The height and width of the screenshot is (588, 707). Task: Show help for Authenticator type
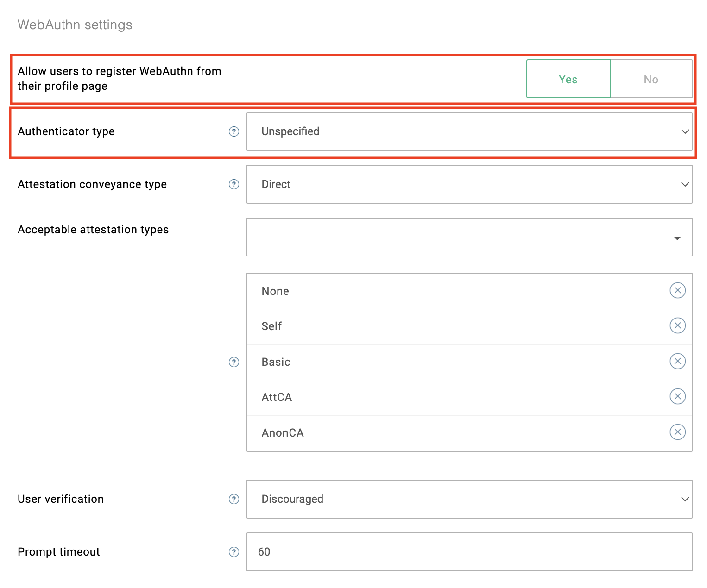pyautogui.click(x=234, y=131)
